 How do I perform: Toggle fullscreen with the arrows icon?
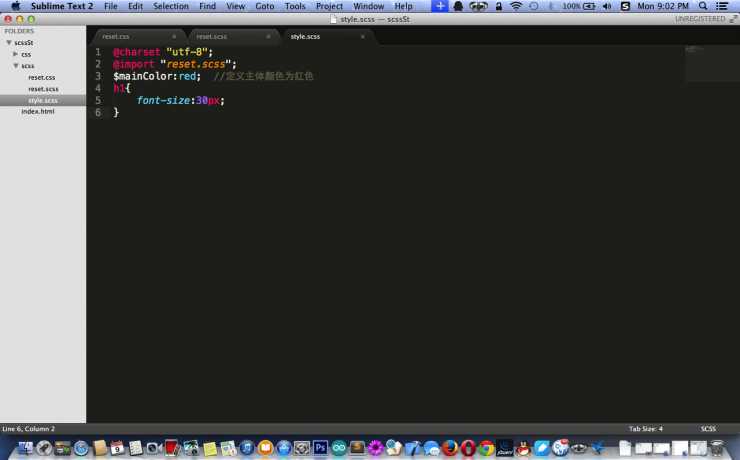[733, 19]
